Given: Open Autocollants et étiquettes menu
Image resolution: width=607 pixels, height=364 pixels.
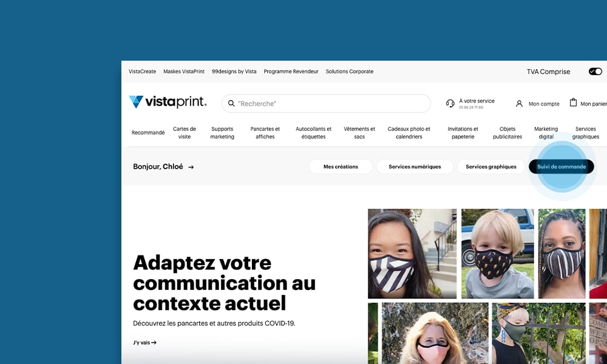Looking at the screenshot, I should (313, 133).
